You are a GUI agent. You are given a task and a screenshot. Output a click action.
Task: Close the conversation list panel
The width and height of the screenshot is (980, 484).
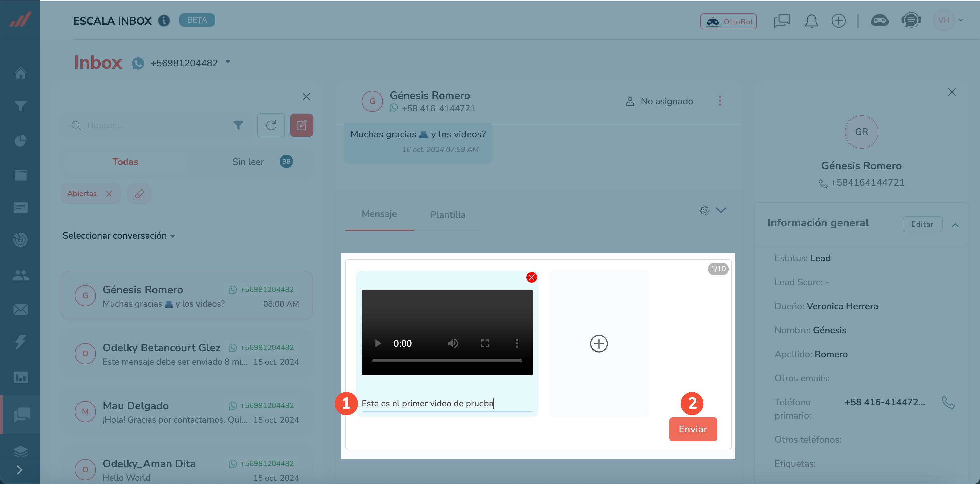[x=306, y=97]
